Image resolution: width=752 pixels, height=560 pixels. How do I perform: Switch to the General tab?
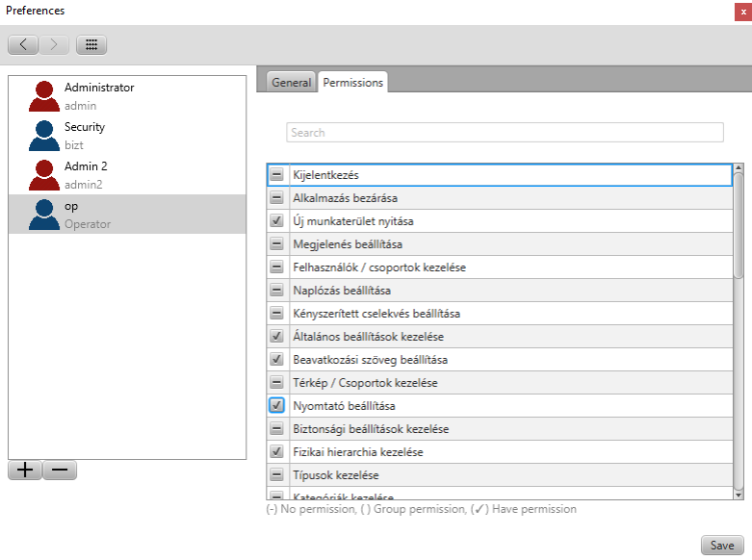[291, 83]
